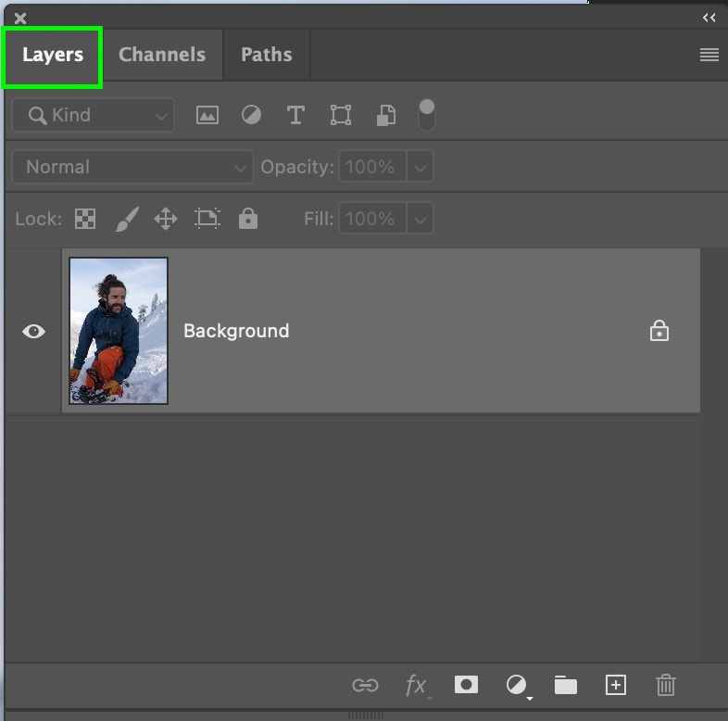This screenshot has width=728, height=721.
Task: Prevent auto-nesting artboard lock icon
Action: click(x=207, y=219)
